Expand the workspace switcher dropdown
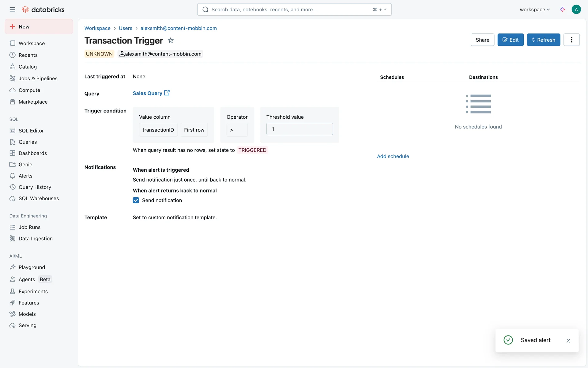 click(535, 10)
